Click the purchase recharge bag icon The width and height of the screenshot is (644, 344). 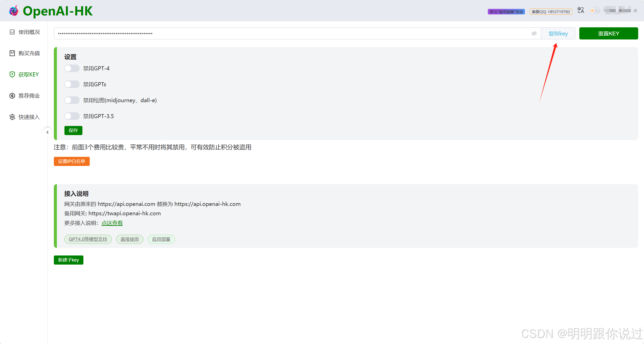[x=12, y=53]
